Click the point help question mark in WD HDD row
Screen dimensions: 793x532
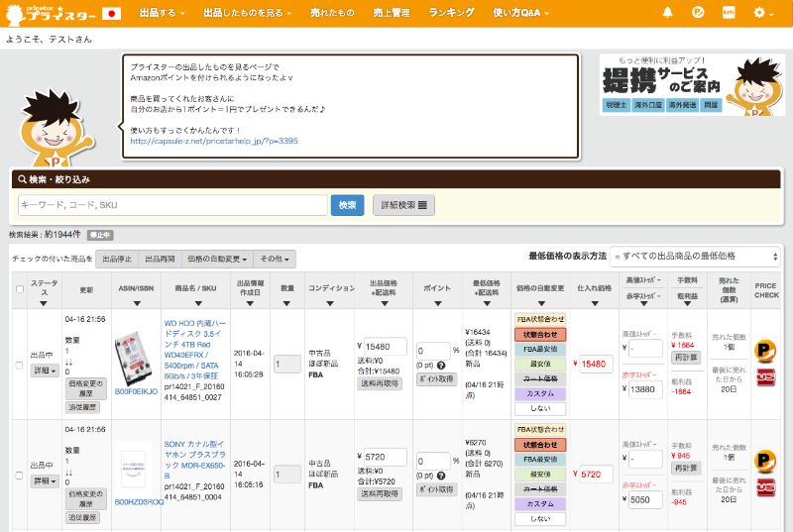coord(441,366)
